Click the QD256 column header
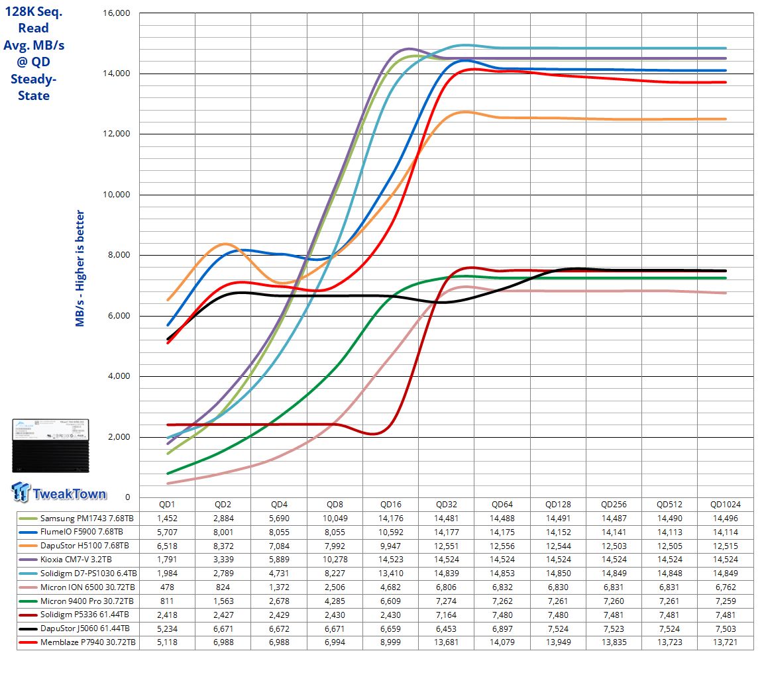 pos(614,505)
